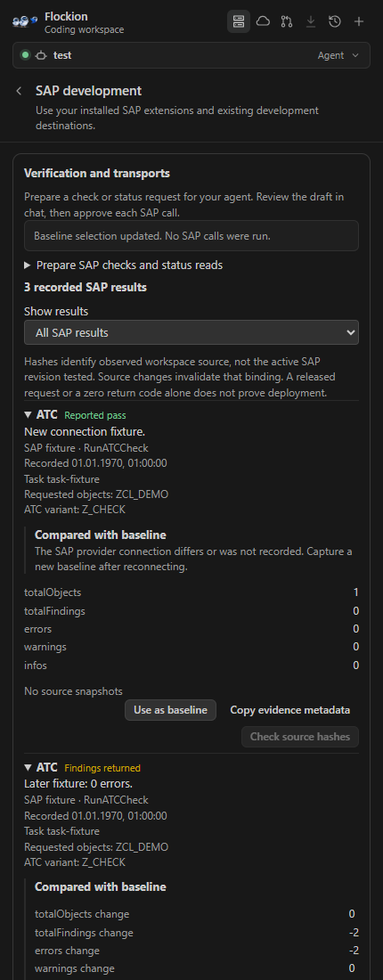Click the green status dot beside test
The height and width of the screenshot is (980, 383).
pyautogui.click(x=26, y=55)
